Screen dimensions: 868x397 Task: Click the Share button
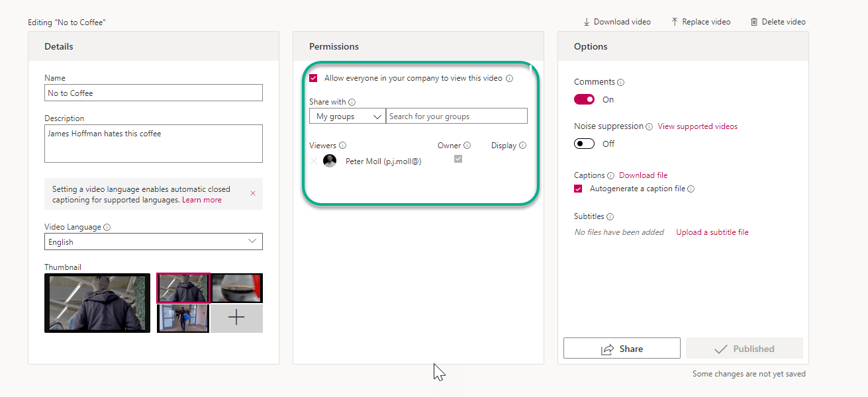pos(622,349)
